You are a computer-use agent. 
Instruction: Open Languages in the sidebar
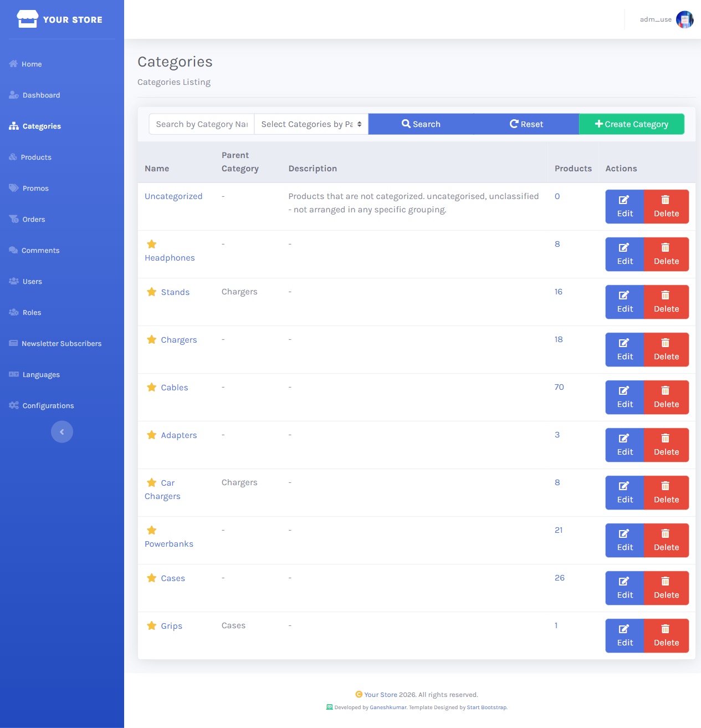point(34,374)
